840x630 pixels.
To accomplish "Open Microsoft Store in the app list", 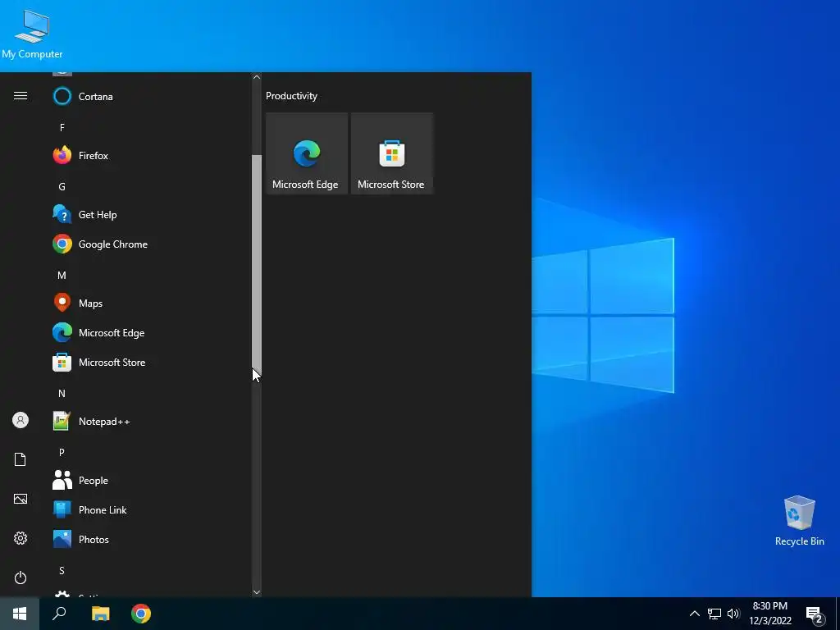I will pos(150,362).
